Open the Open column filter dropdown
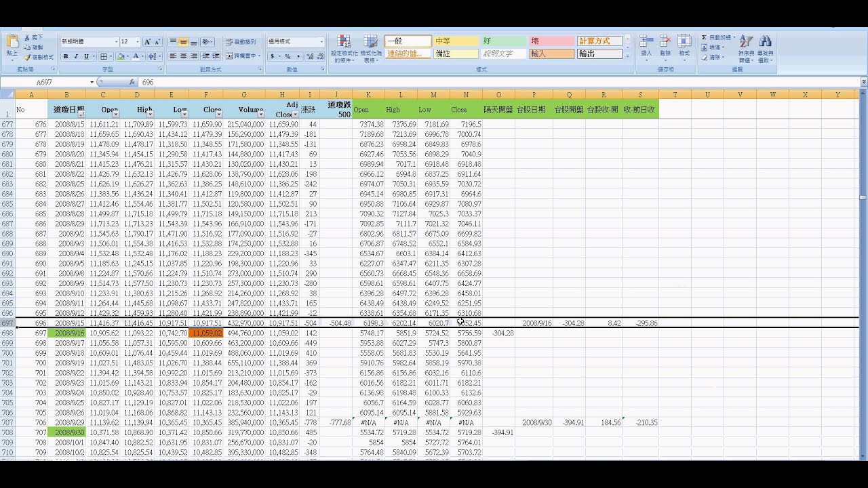The image size is (868, 488). pyautogui.click(x=115, y=114)
